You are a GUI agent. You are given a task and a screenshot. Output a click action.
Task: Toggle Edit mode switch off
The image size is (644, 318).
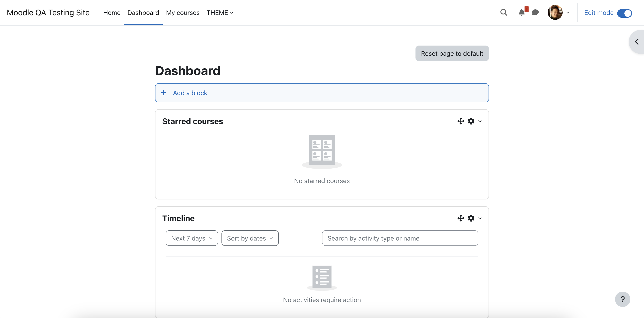tap(624, 13)
